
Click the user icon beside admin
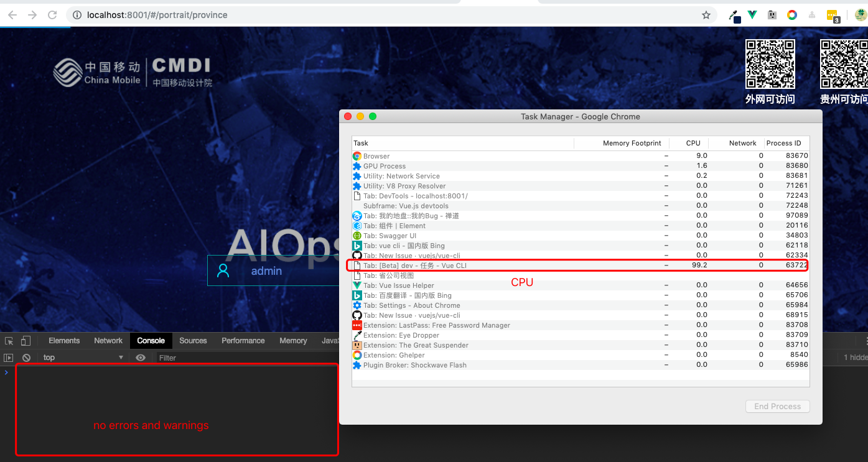(x=223, y=270)
